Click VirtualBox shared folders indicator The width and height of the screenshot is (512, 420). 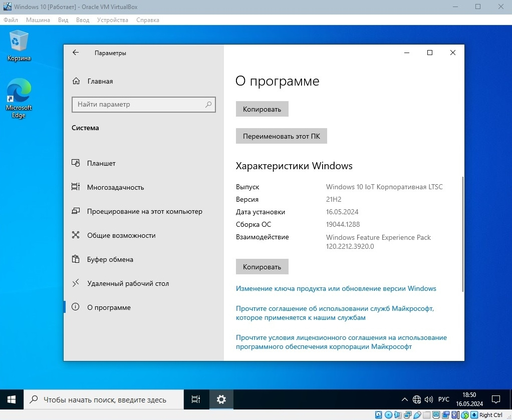tap(427, 415)
